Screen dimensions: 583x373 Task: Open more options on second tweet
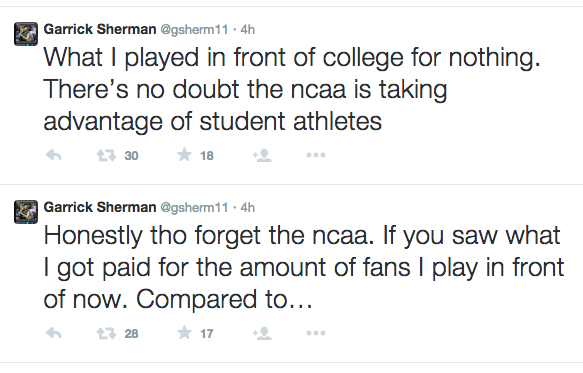tap(316, 333)
